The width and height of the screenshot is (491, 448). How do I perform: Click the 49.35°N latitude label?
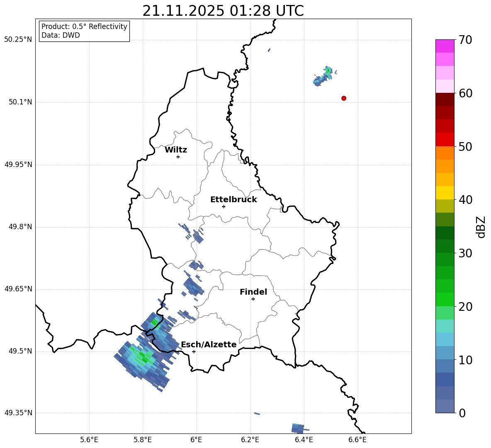pyautogui.click(x=18, y=413)
